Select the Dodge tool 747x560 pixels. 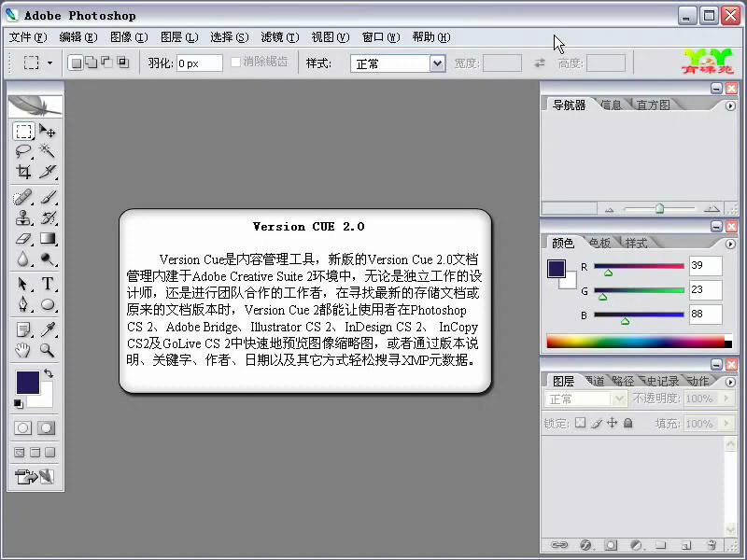pyautogui.click(x=48, y=259)
